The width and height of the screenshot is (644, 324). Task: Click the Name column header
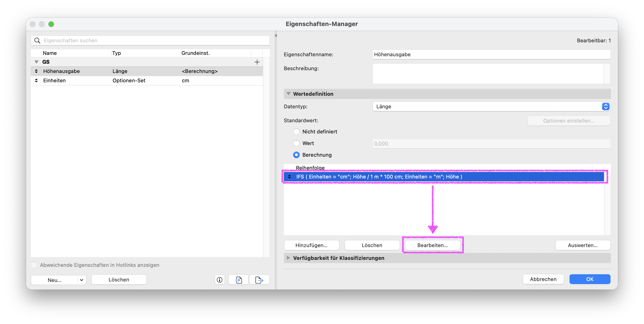(50, 53)
